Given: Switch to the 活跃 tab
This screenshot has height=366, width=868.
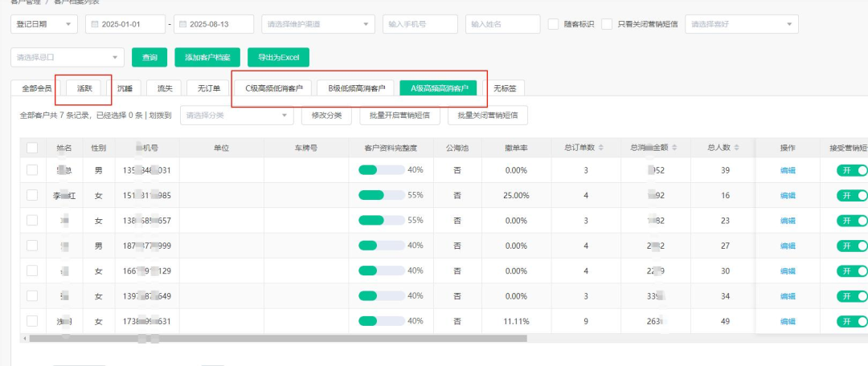Looking at the screenshot, I should click(84, 88).
